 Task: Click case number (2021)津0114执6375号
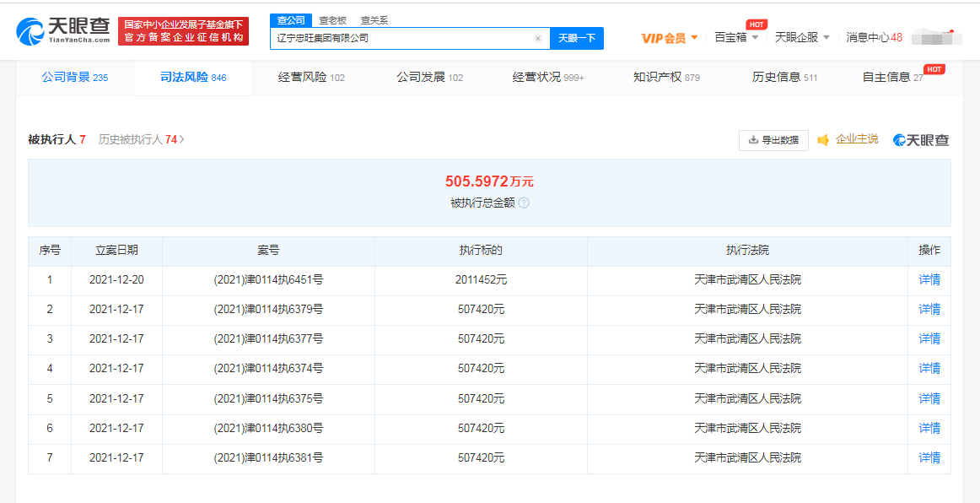tap(268, 398)
